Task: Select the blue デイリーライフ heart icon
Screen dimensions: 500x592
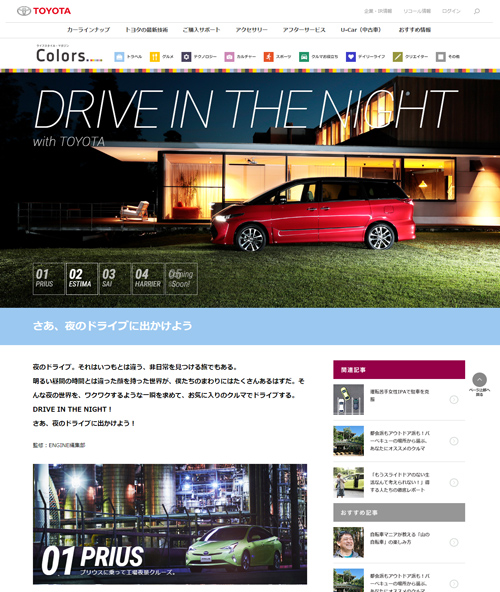Action: pos(351,57)
